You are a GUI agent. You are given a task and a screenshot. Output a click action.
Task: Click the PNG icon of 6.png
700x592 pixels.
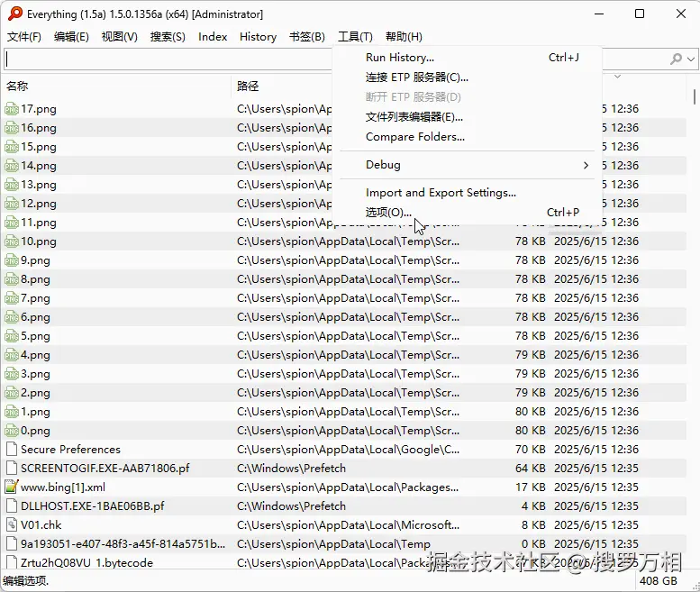(12, 317)
